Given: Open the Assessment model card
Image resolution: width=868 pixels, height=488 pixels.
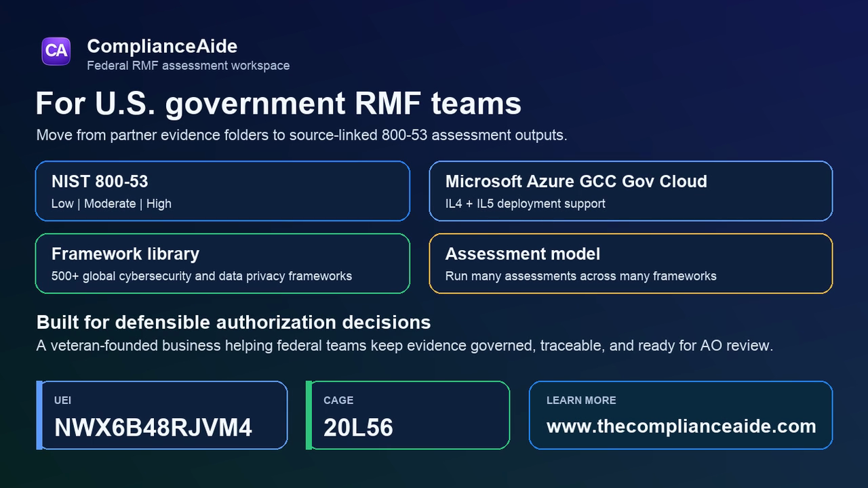Looking at the screenshot, I should 631,264.
